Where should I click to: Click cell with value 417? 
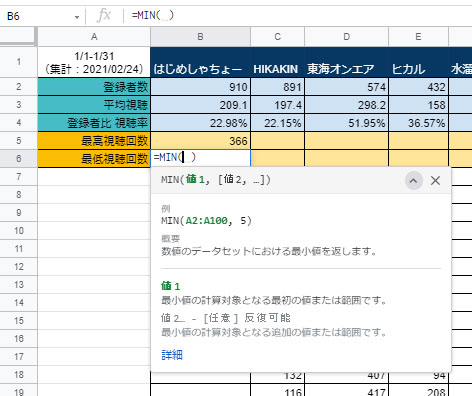point(347,390)
